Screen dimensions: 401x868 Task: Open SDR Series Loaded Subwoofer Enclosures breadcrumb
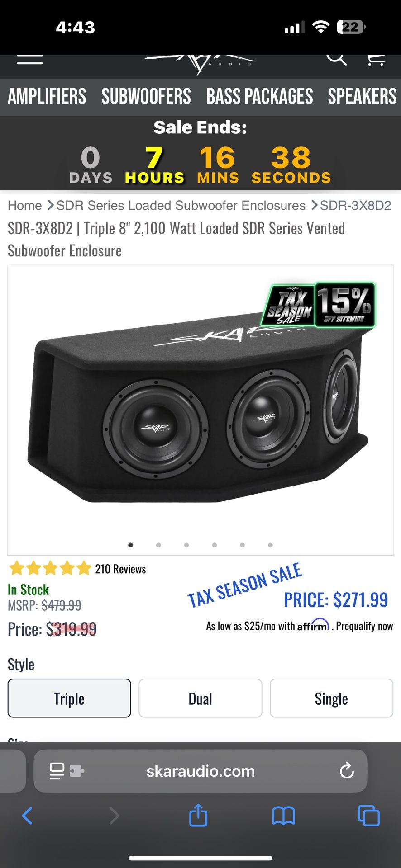pyautogui.click(x=181, y=205)
